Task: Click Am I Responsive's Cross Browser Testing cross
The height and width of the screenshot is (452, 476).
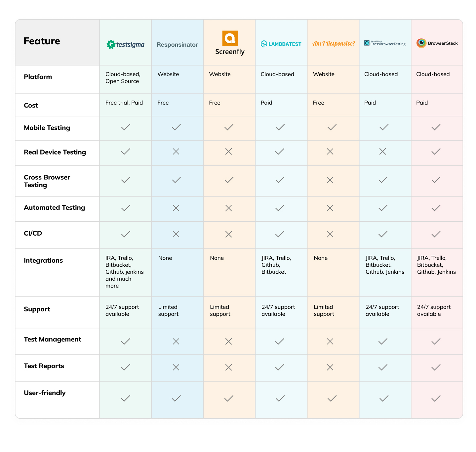Action: pos(330,180)
